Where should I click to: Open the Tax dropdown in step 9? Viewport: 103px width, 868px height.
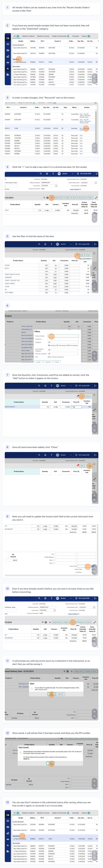click(x=65, y=554)
